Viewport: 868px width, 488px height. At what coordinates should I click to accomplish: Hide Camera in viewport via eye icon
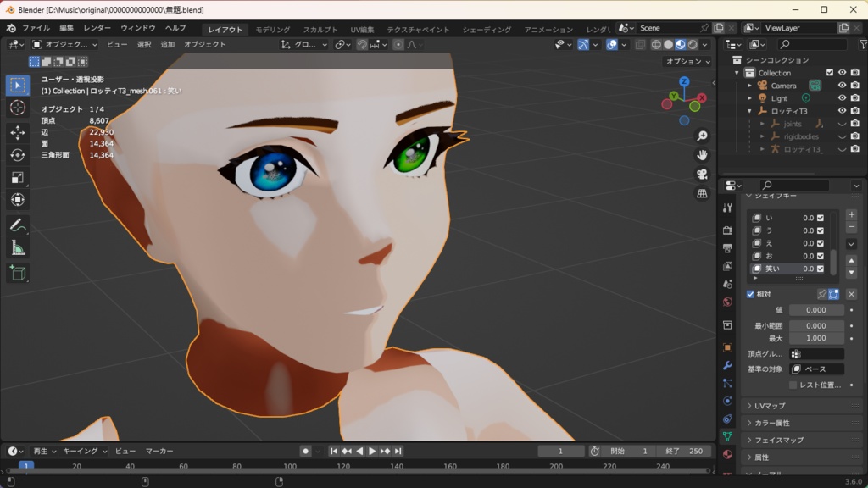click(x=842, y=86)
